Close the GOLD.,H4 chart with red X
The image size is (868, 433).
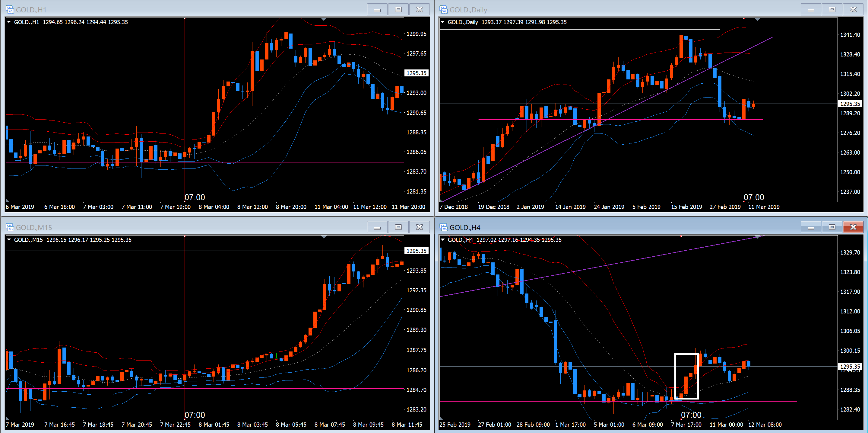(x=853, y=227)
